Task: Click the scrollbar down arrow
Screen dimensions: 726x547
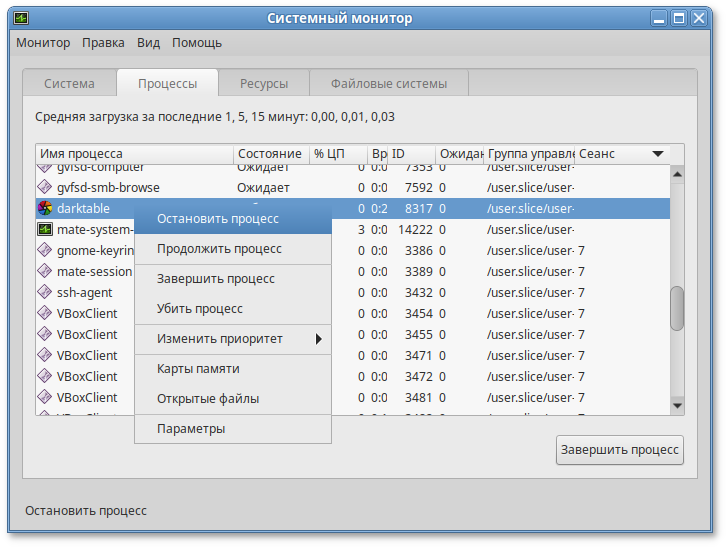Action: [x=677, y=405]
